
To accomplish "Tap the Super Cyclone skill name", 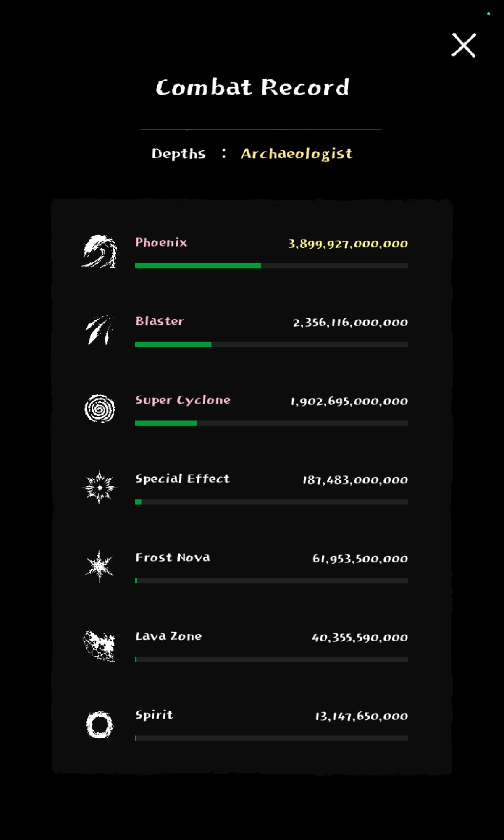I will (x=183, y=400).
